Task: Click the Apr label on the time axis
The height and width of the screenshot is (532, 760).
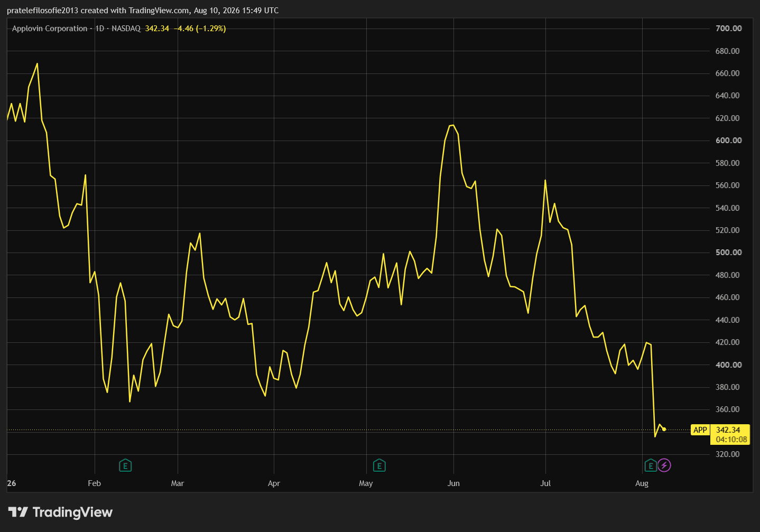Action: pos(274,483)
